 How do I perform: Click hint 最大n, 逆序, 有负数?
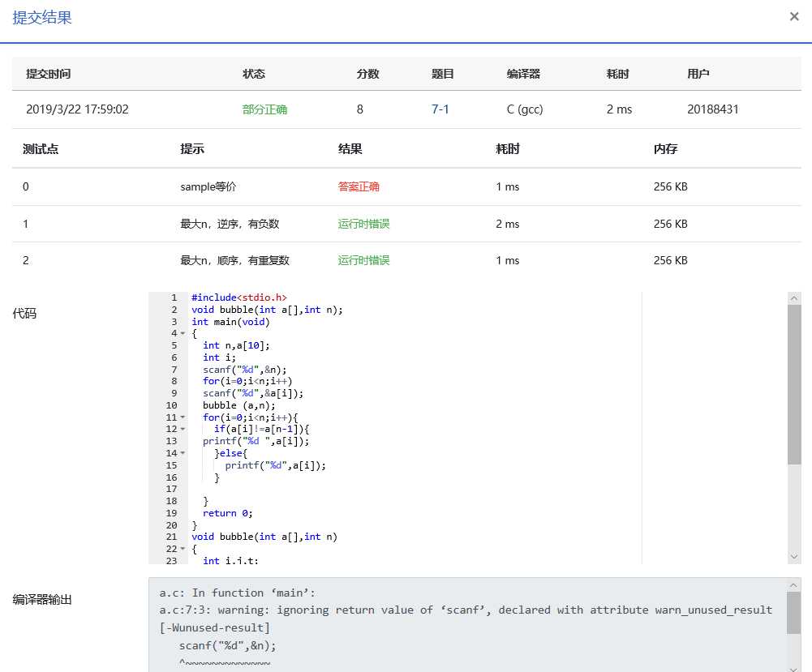[230, 224]
